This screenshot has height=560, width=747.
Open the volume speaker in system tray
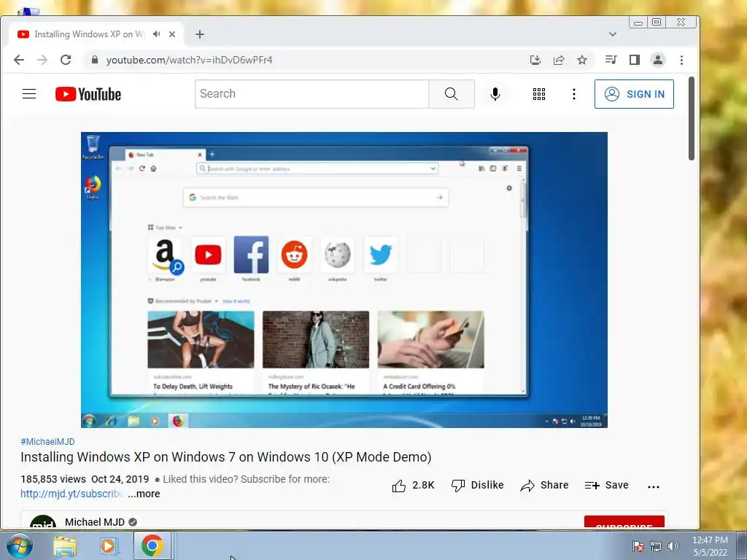pos(673,546)
